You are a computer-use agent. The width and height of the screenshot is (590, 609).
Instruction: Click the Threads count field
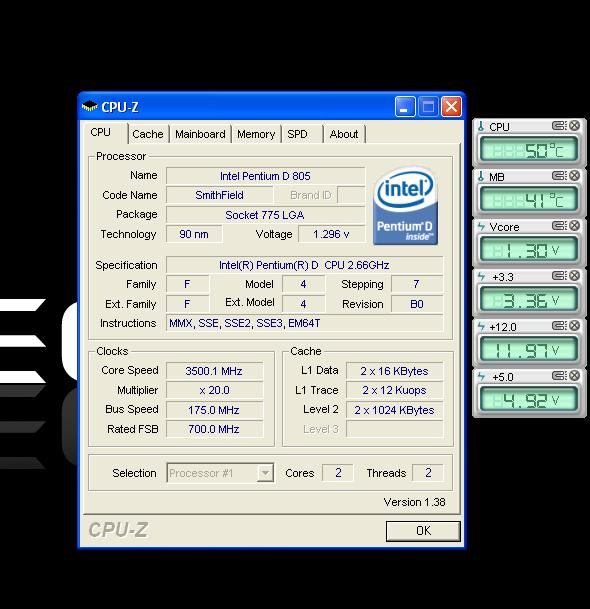[428, 473]
